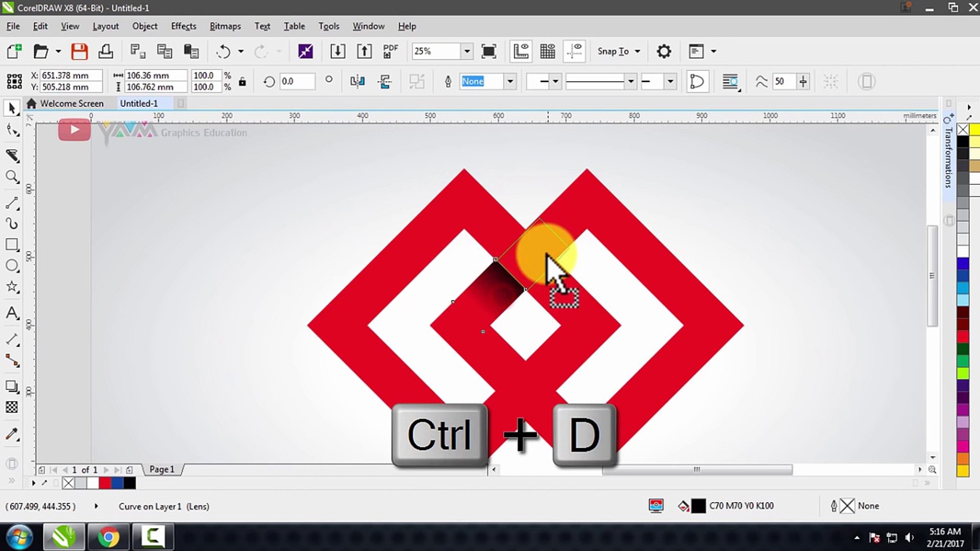Select the Text tool
The image size is (980, 551).
point(12,313)
